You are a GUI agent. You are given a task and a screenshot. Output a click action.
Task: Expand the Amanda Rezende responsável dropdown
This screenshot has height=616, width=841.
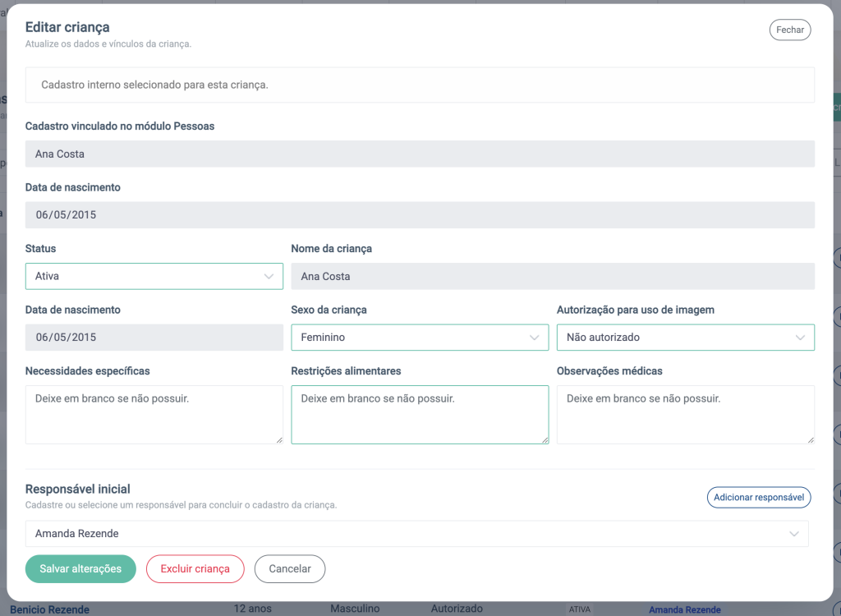[x=416, y=534]
